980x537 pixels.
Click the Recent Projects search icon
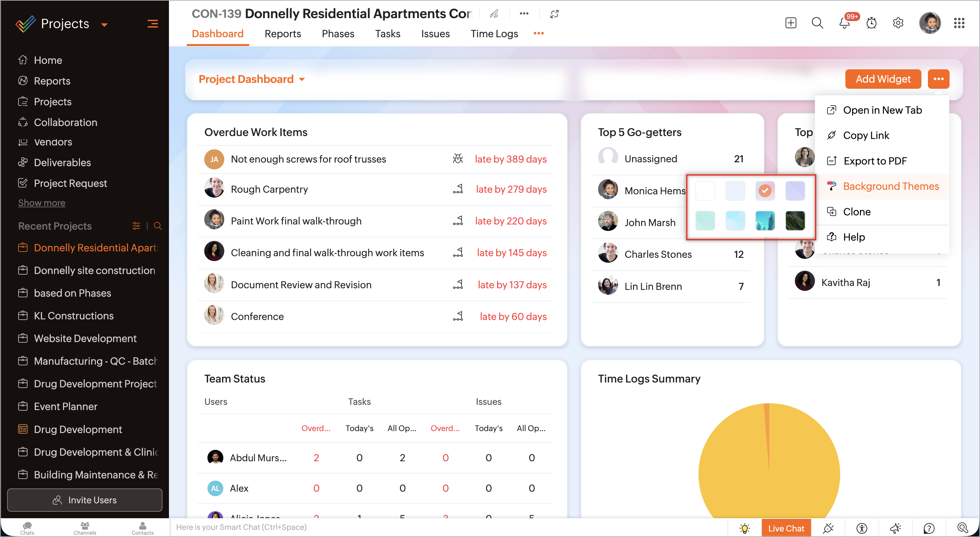pos(158,226)
